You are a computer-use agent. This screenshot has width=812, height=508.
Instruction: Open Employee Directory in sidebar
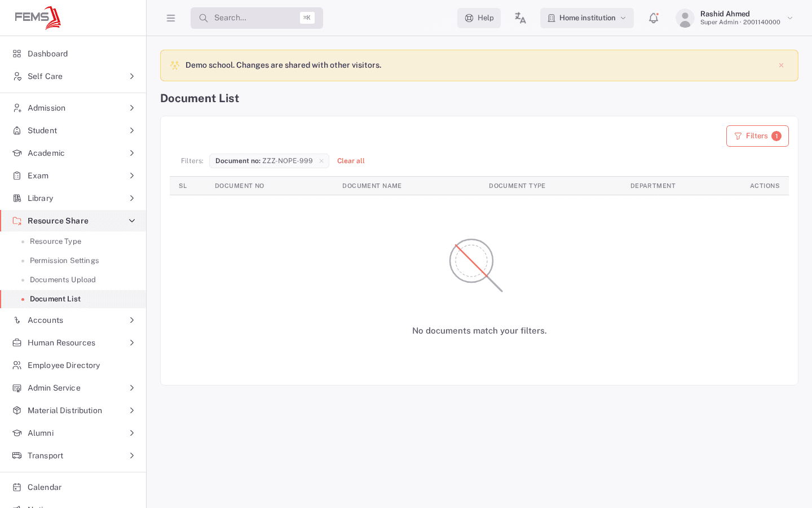coord(73,365)
